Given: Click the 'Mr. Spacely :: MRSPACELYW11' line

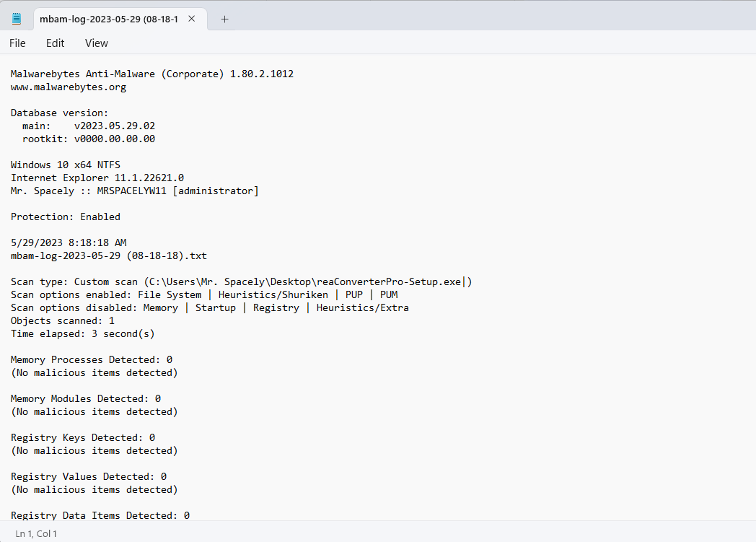Looking at the screenshot, I should [x=134, y=191].
